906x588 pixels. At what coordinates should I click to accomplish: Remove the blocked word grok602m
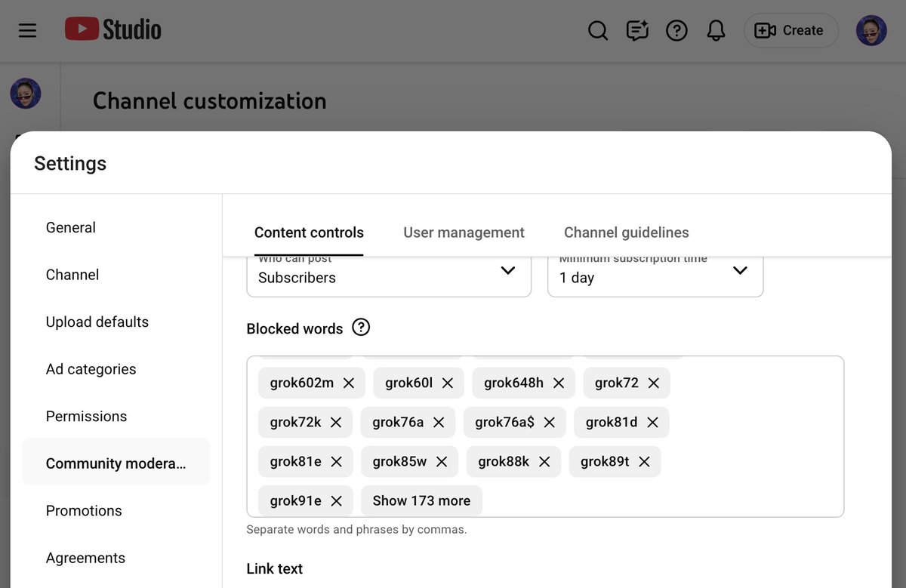[x=349, y=383]
